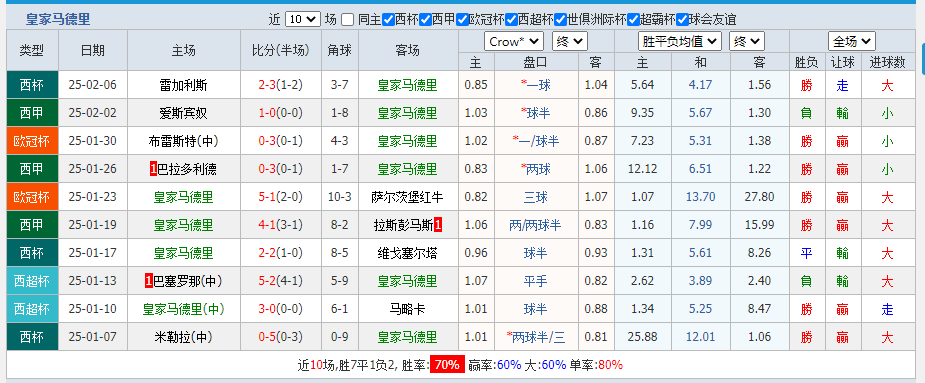Click the 皇家马德里 team title

pyautogui.click(x=58, y=19)
